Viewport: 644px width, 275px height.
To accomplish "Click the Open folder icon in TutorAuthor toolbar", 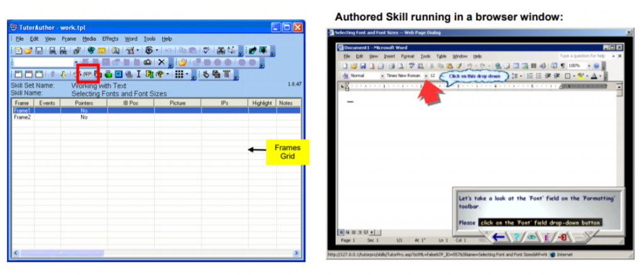I will coord(28,51).
